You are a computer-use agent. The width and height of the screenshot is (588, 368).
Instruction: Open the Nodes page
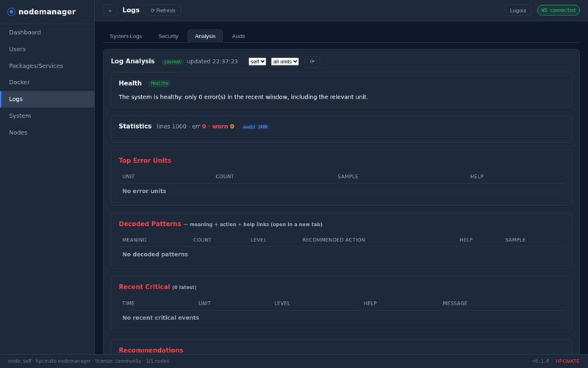(47, 132)
